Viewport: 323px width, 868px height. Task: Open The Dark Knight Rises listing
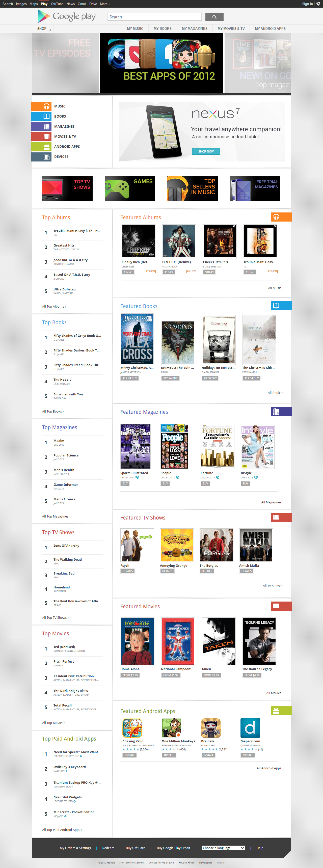click(70, 691)
